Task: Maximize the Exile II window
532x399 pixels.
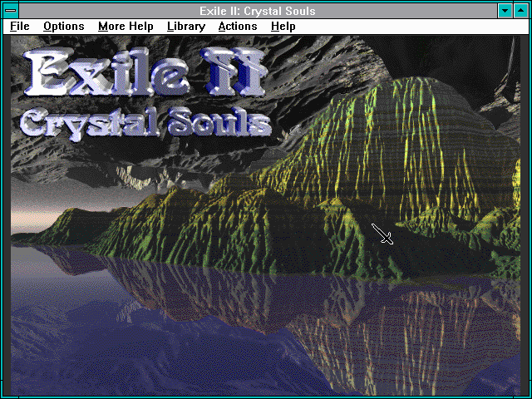Action: click(521, 11)
